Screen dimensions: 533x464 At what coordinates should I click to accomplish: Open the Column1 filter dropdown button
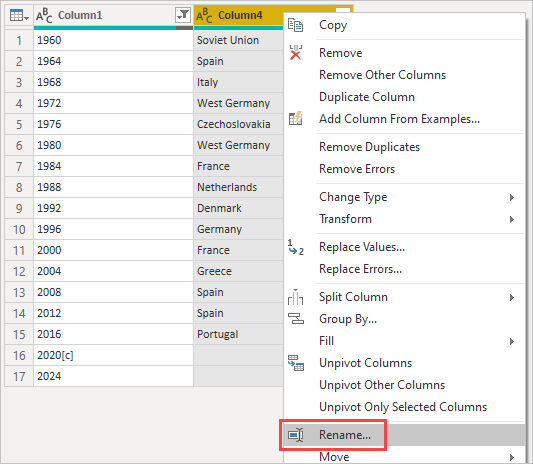pos(183,15)
